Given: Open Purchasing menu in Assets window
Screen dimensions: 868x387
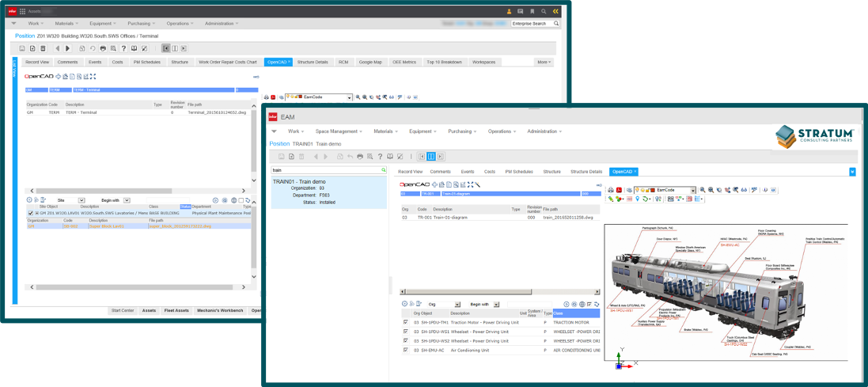Looking at the screenshot, I should (x=141, y=24).
